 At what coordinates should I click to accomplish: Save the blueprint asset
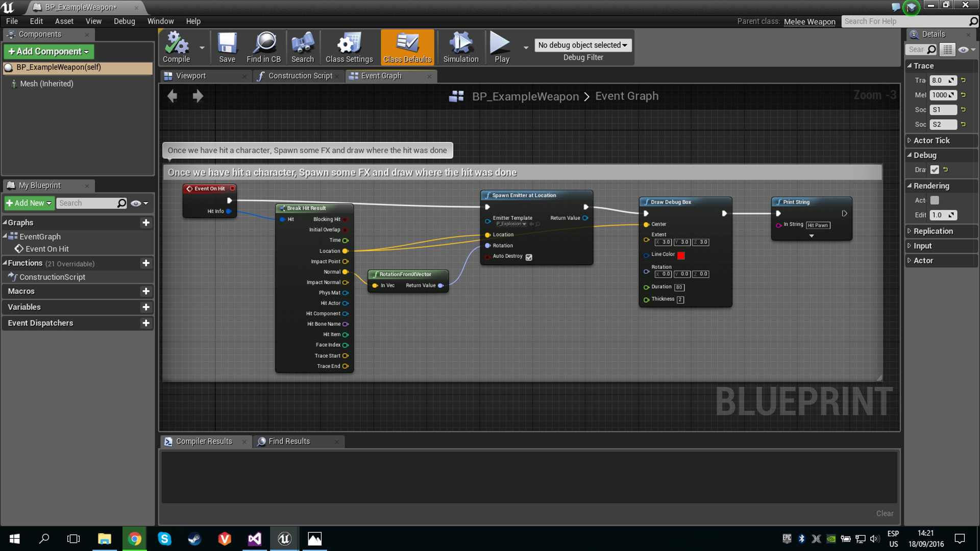(x=227, y=47)
